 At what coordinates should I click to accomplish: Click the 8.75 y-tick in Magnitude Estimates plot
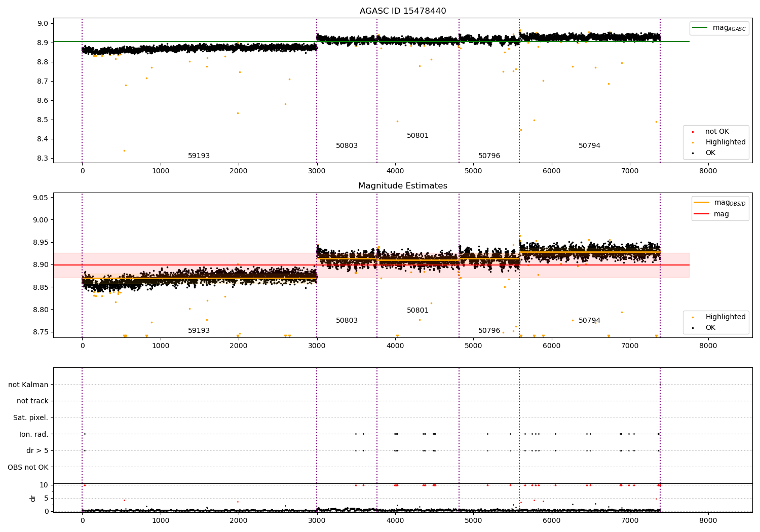[41, 332]
